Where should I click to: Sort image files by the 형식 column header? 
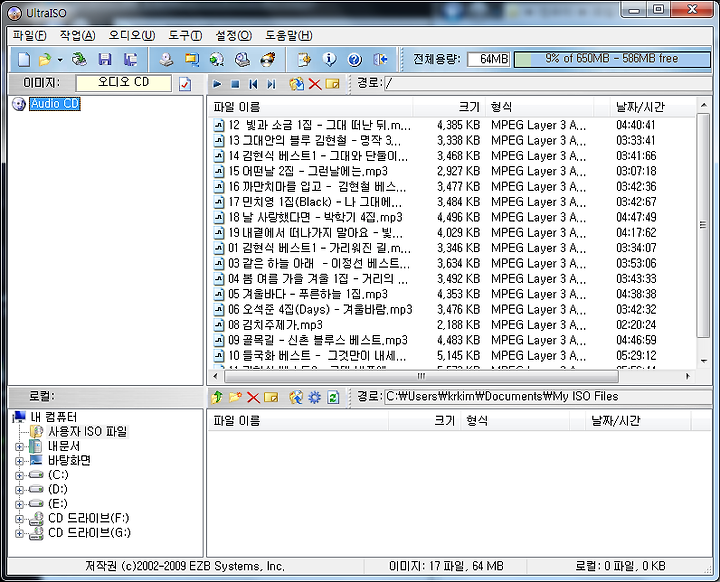point(540,107)
